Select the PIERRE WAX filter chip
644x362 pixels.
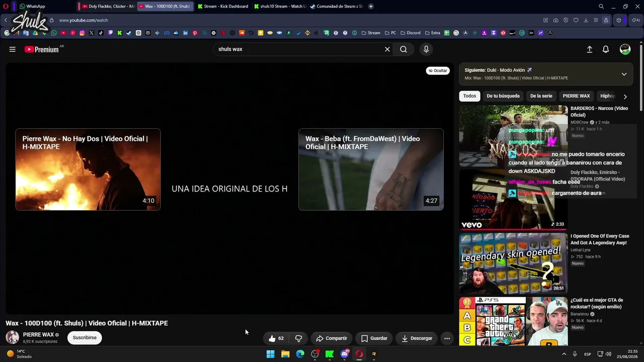click(x=576, y=96)
